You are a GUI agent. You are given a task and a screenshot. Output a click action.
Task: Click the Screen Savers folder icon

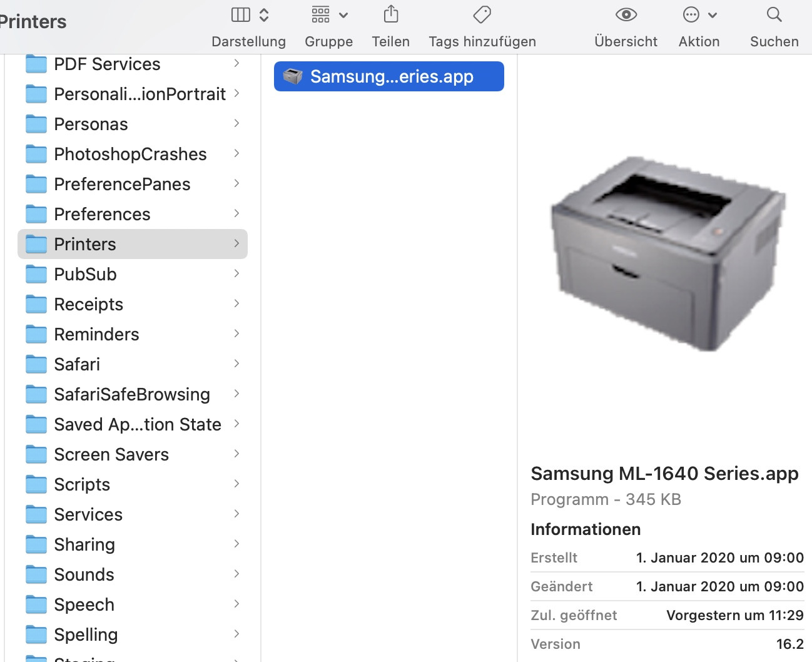[36, 454]
